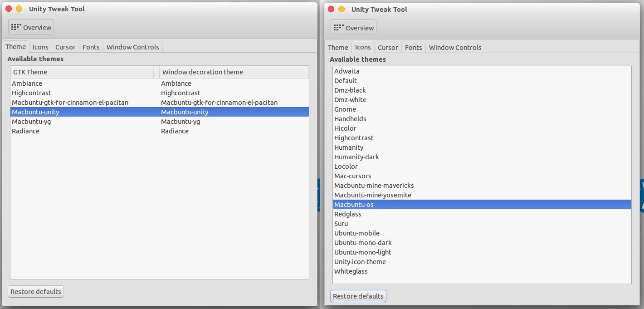The width and height of the screenshot is (644, 309).
Task: Click the Window decoration theme column header
Action: click(x=234, y=72)
